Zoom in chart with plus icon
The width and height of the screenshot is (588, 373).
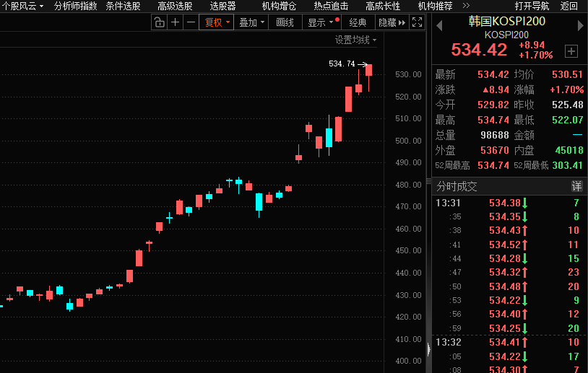tap(176, 22)
